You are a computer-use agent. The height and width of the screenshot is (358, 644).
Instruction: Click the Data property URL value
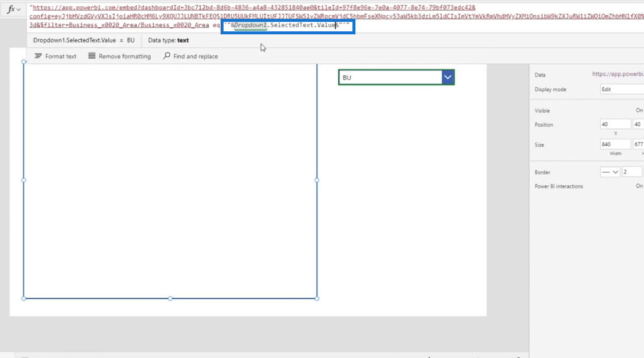(618, 75)
